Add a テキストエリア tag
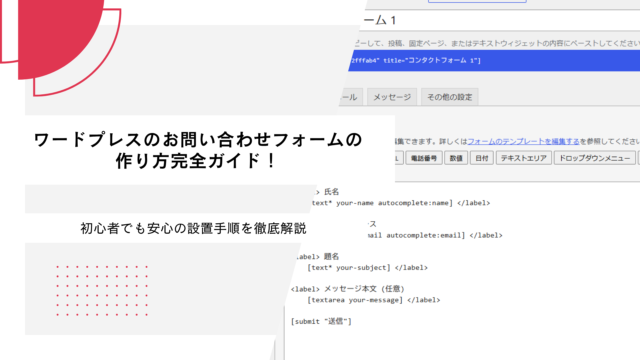The height and width of the screenshot is (360, 640). tap(524, 158)
